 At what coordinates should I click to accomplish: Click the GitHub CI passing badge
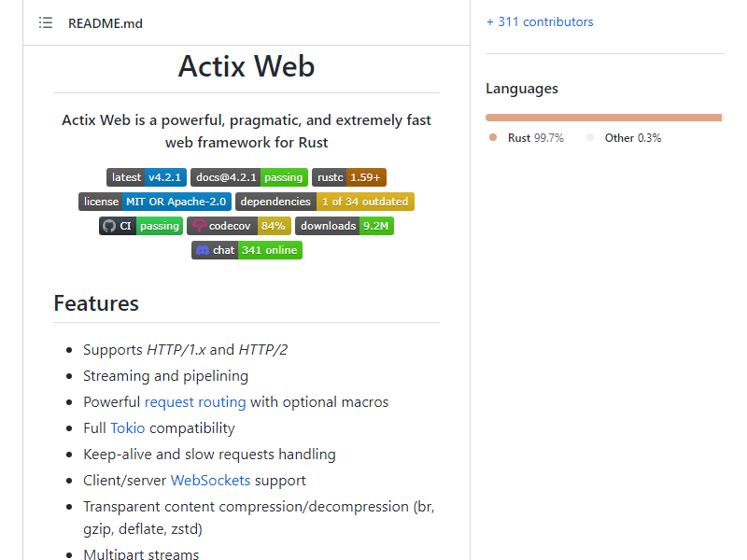click(141, 226)
